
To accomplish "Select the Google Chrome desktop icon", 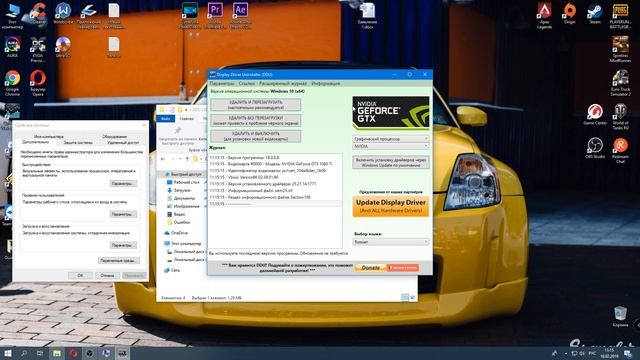I will point(12,83).
